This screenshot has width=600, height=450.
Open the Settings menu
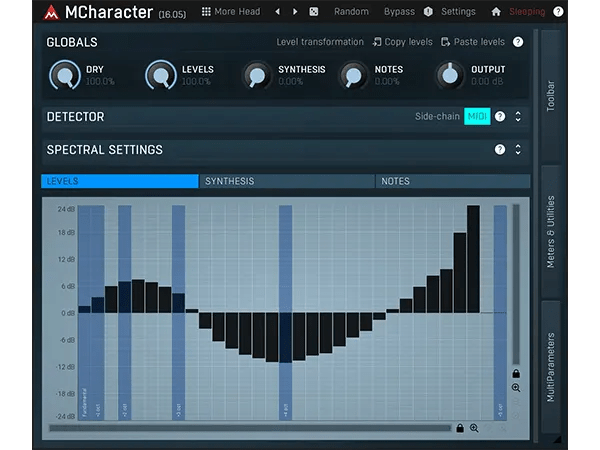point(458,11)
